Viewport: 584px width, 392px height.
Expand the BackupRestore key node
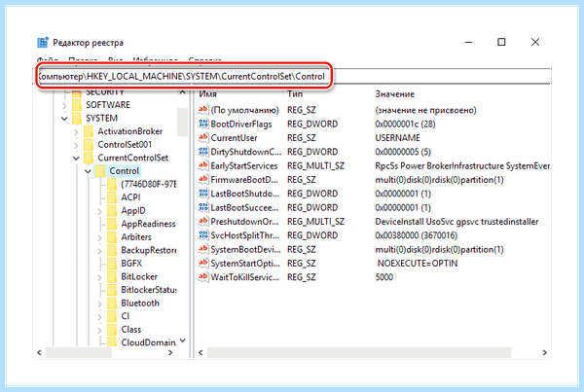tap(99, 251)
